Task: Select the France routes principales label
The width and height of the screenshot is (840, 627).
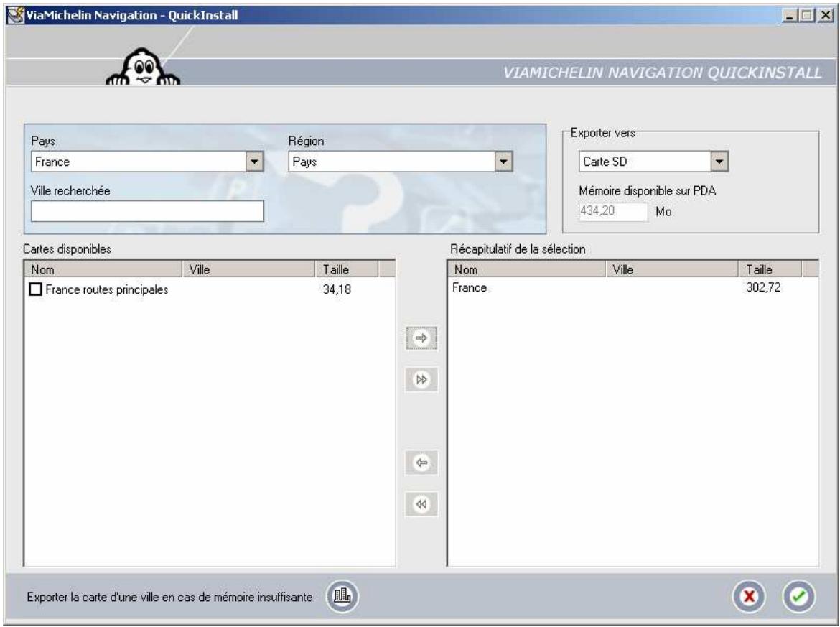Action: click(x=106, y=289)
